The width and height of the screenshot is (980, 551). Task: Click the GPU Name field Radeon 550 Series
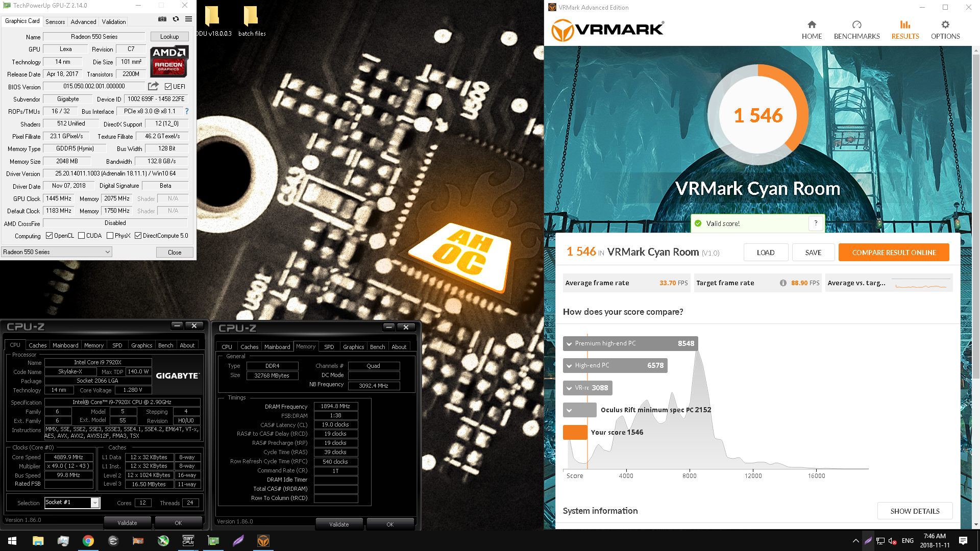[x=94, y=37]
